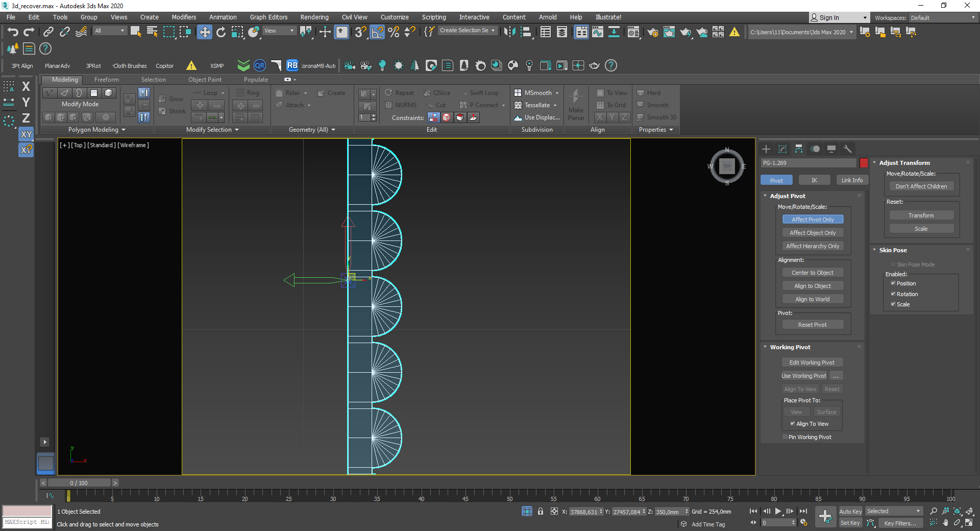The image size is (980, 531).
Task: Click the Center to Object button
Action: 812,273
